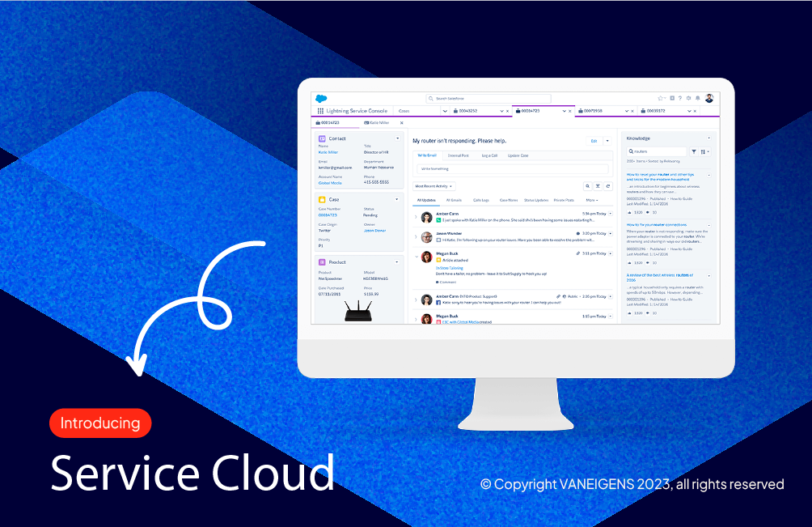
Task: Expand Jason Wunder's feed post
Action: [x=416, y=237]
